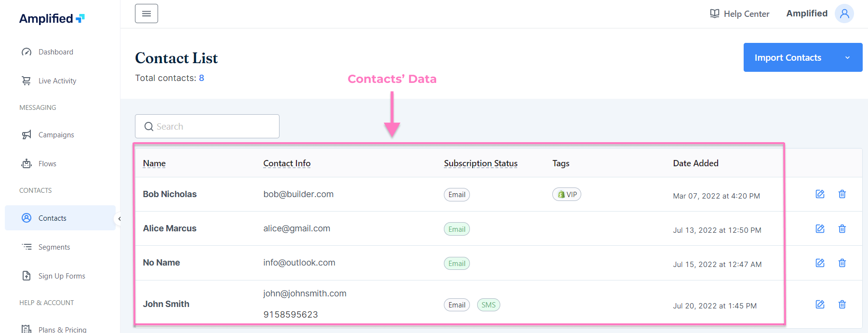Navigate to Flows
The image size is (868, 333).
pos(47,164)
